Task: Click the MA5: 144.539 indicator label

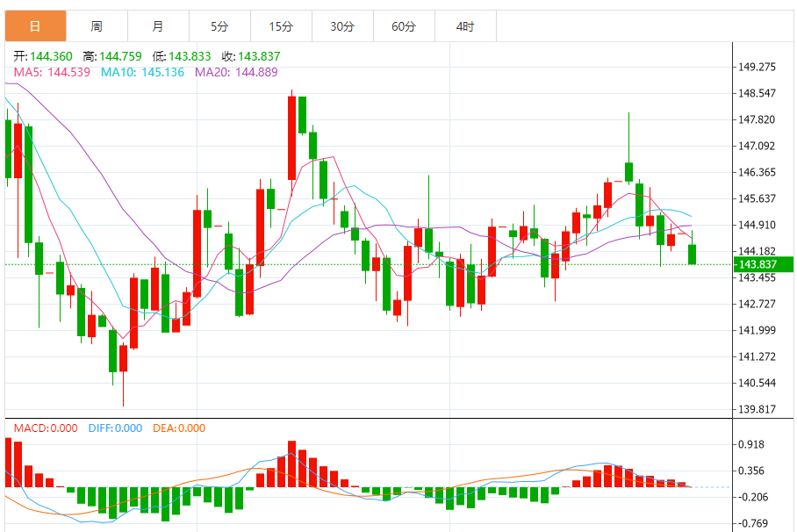Action: (52, 72)
